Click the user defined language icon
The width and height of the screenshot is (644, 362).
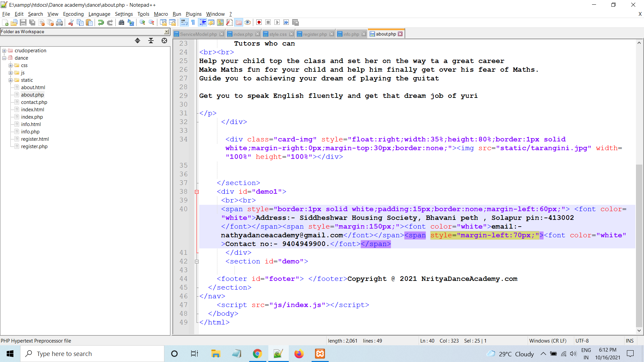(x=211, y=22)
